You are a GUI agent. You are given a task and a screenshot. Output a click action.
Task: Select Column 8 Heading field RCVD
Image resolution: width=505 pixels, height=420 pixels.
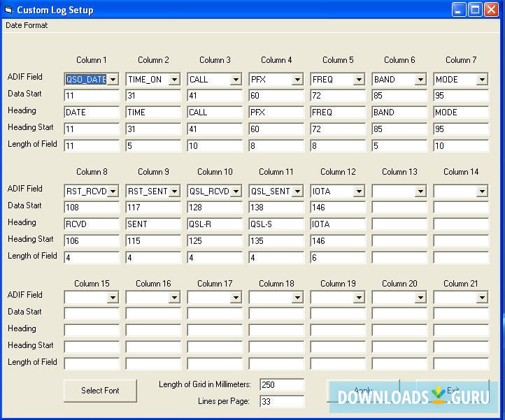[92, 224]
